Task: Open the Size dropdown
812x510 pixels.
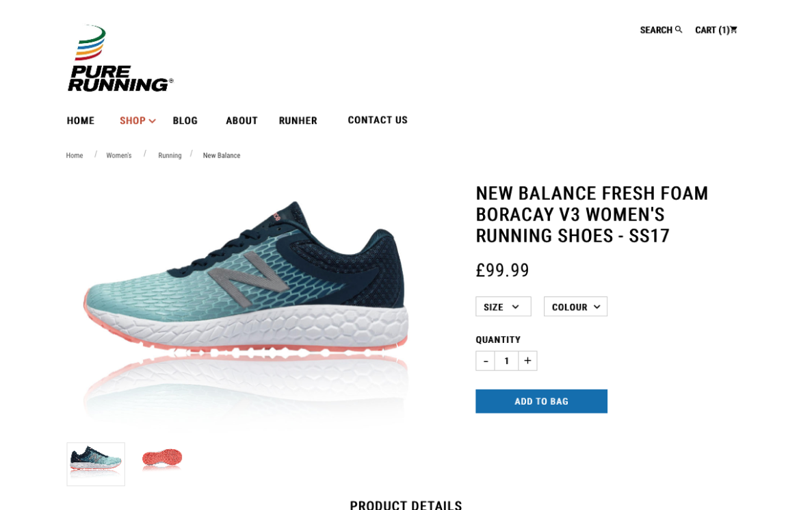Action: pyautogui.click(x=503, y=306)
